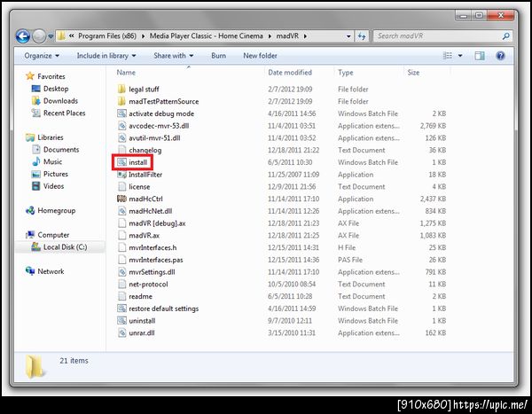
Task: Open the view options dropdown arrow
Action: 460,56
